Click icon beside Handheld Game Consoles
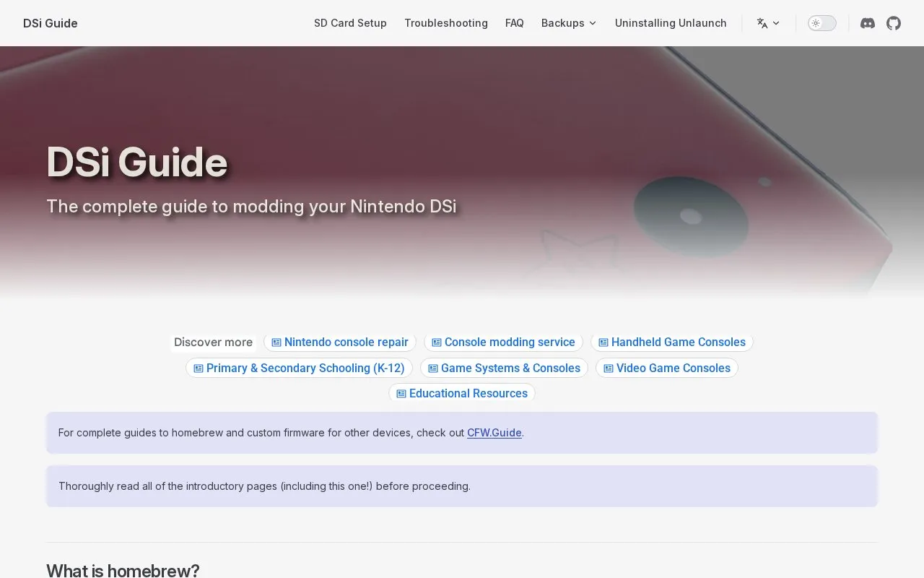Screen dimensions: 924x578 603,342
